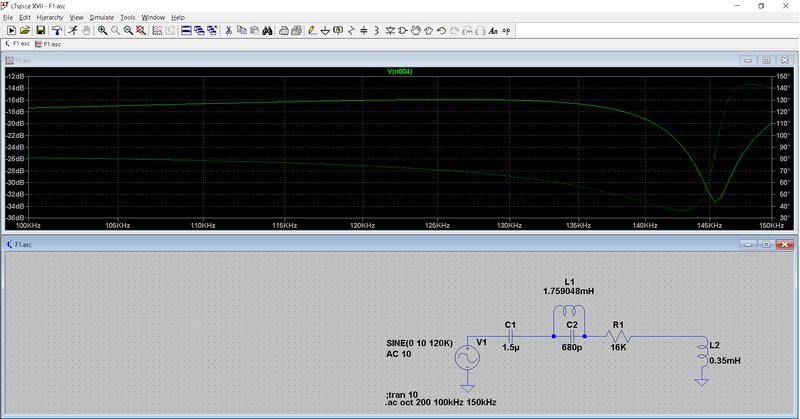
Task: Print using the printer icon
Action: click(x=284, y=31)
